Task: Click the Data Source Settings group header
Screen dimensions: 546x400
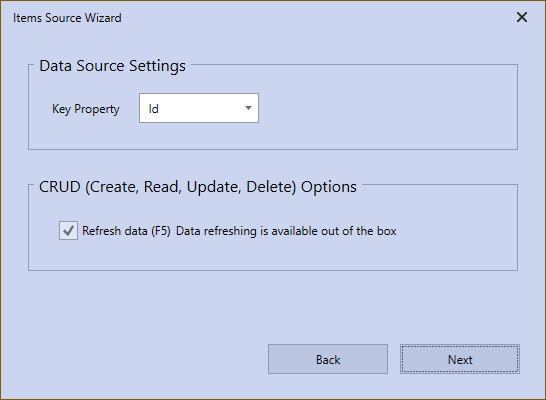Action: (x=112, y=66)
